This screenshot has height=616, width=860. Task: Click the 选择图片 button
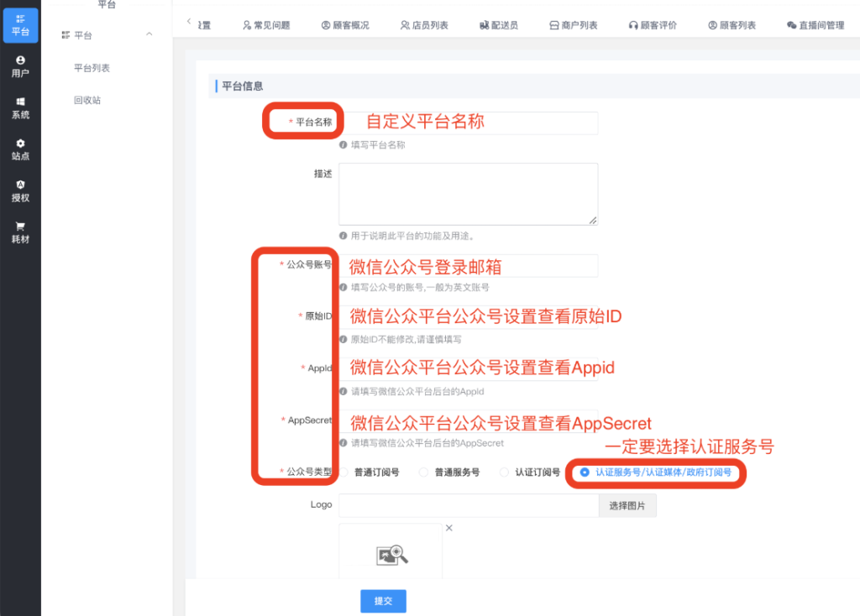pyautogui.click(x=627, y=505)
